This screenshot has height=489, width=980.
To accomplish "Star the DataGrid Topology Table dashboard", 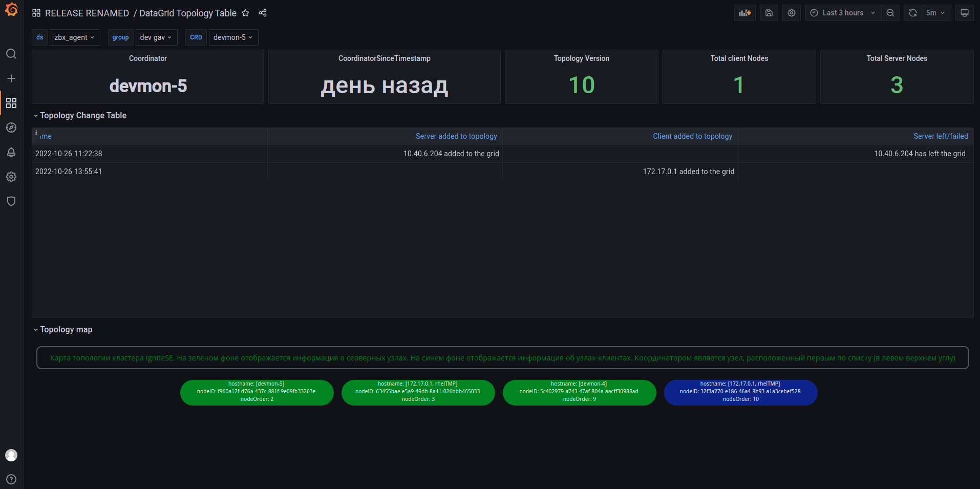I will tap(245, 13).
